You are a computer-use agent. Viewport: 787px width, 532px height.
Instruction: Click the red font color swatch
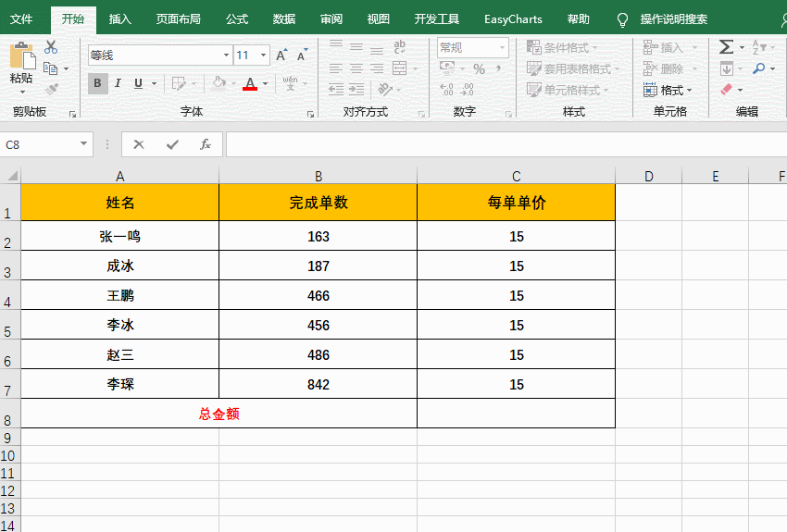tap(249, 84)
